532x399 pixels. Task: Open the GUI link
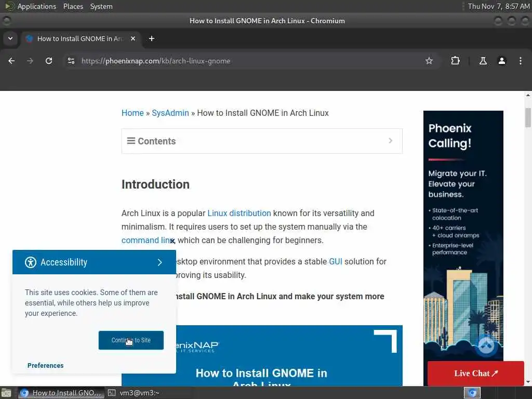pyautogui.click(x=336, y=262)
